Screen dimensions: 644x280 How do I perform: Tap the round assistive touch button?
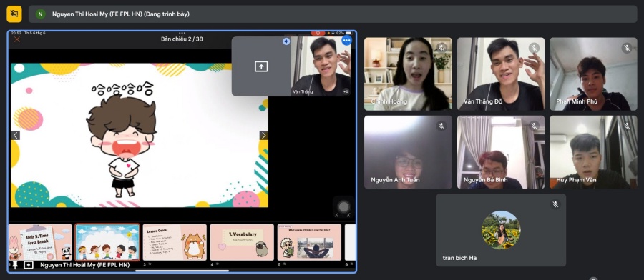(343, 207)
